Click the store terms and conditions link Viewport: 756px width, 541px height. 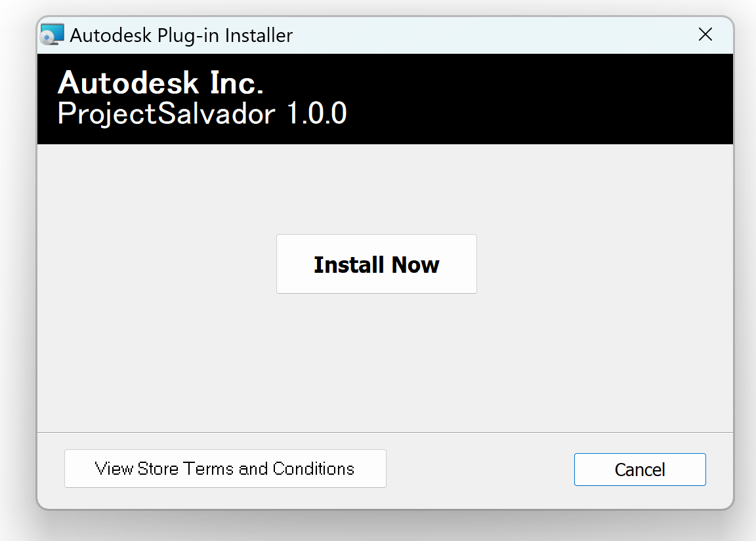coord(225,468)
